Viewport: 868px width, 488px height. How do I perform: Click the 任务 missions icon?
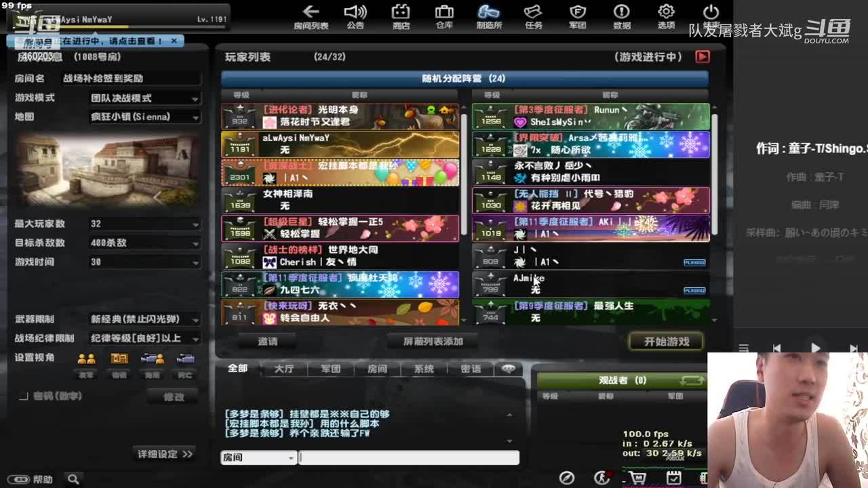click(x=533, y=16)
